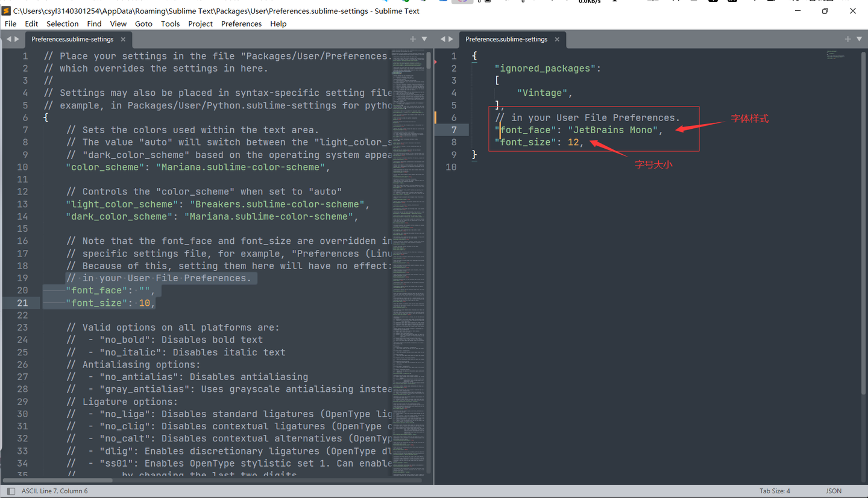The height and width of the screenshot is (498, 868).
Task: Open the tab list dropdown arrow in right pane
Action: coord(859,39)
